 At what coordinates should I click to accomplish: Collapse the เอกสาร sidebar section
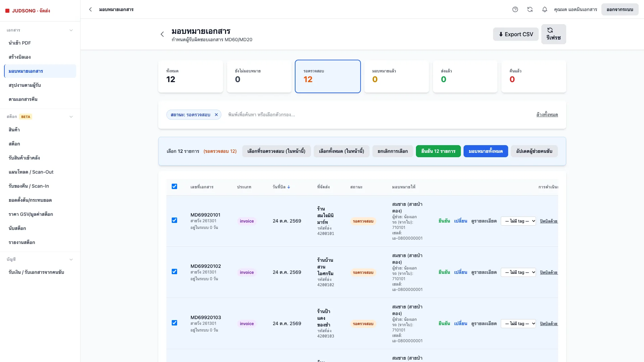[x=71, y=30]
